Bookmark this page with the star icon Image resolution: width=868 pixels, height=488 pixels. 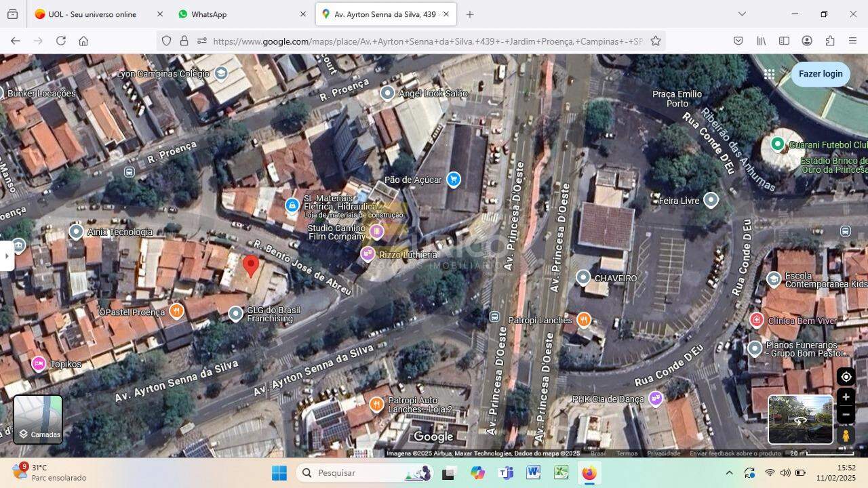click(x=656, y=41)
